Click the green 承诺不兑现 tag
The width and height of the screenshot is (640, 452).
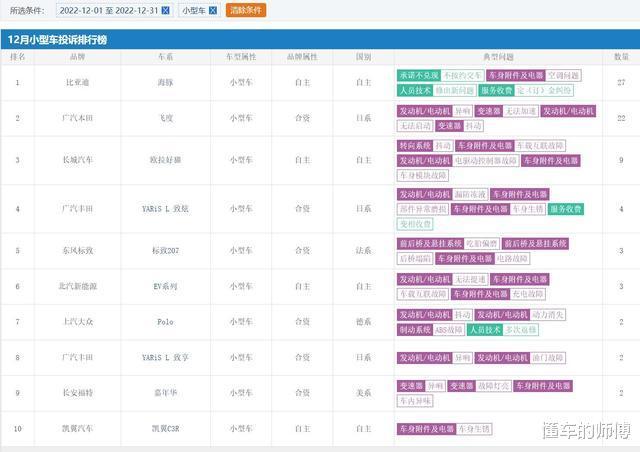[419, 75]
